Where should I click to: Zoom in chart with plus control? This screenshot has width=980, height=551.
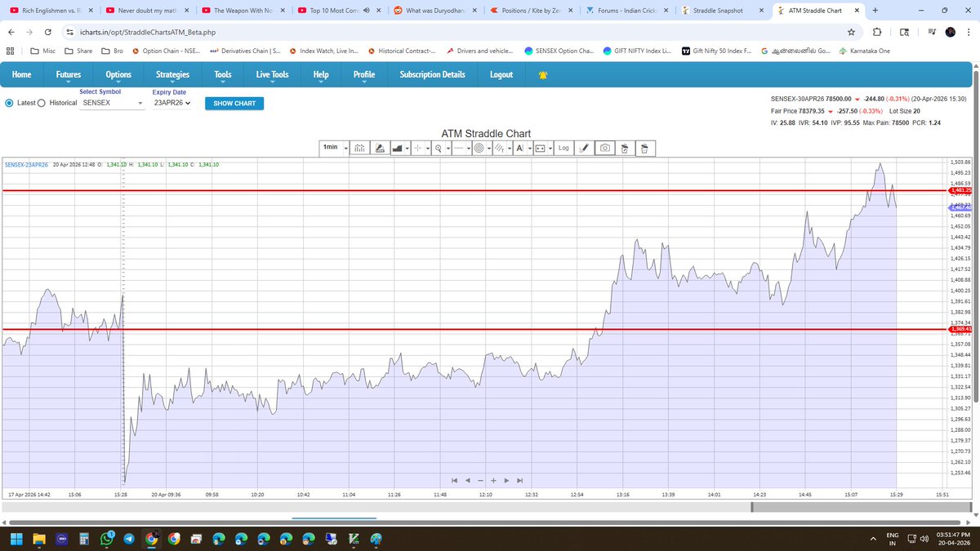point(494,480)
